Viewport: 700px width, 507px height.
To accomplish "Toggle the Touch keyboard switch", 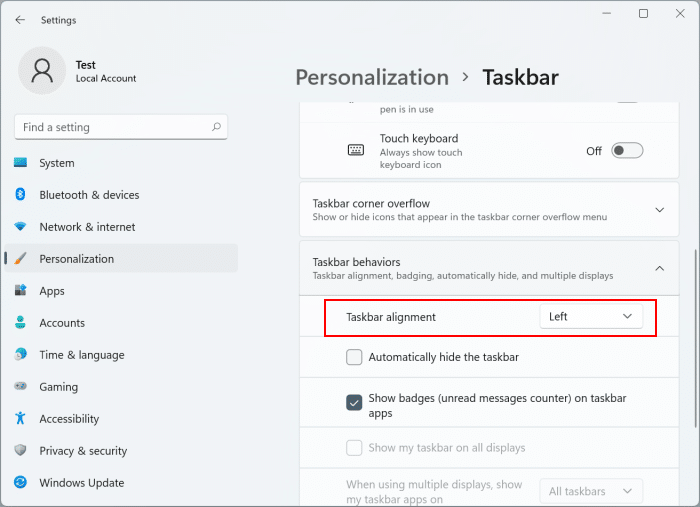I will point(627,151).
